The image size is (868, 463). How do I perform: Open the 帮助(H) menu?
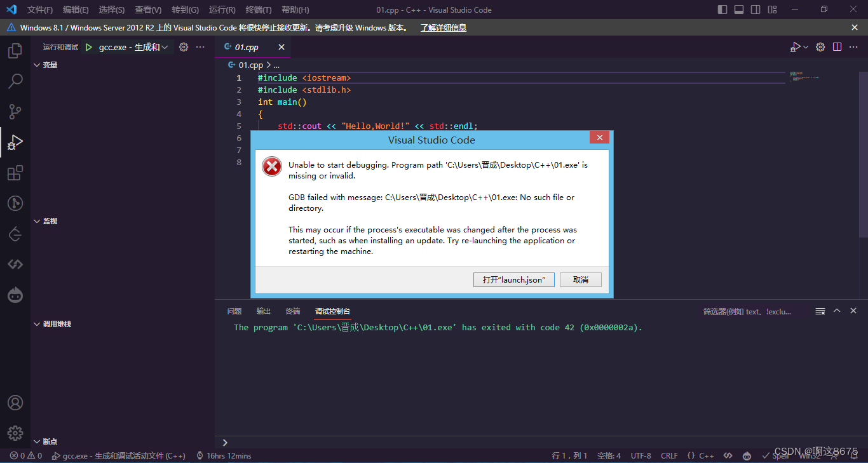295,10
